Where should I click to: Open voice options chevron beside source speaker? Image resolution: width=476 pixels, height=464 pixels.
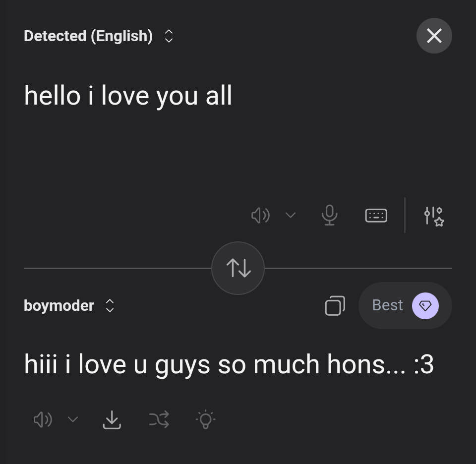point(291,215)
